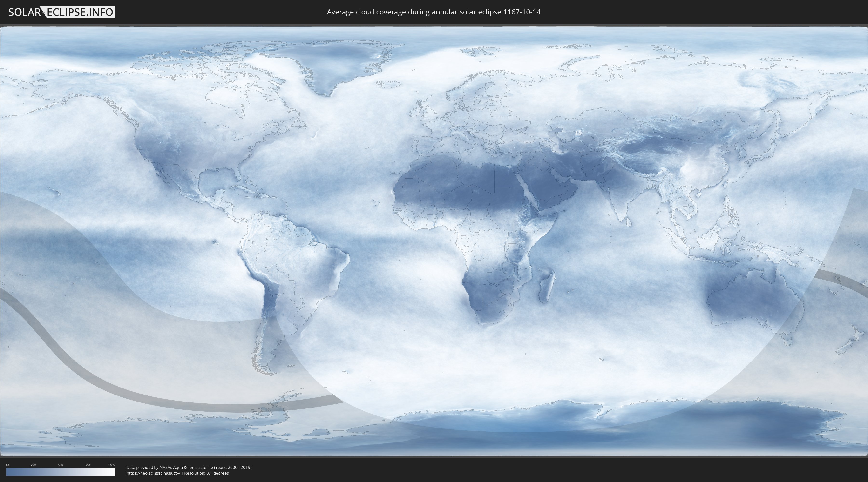Click the 25% label on the cloud legend
The image size is (868, 482).
pos(33,465)
